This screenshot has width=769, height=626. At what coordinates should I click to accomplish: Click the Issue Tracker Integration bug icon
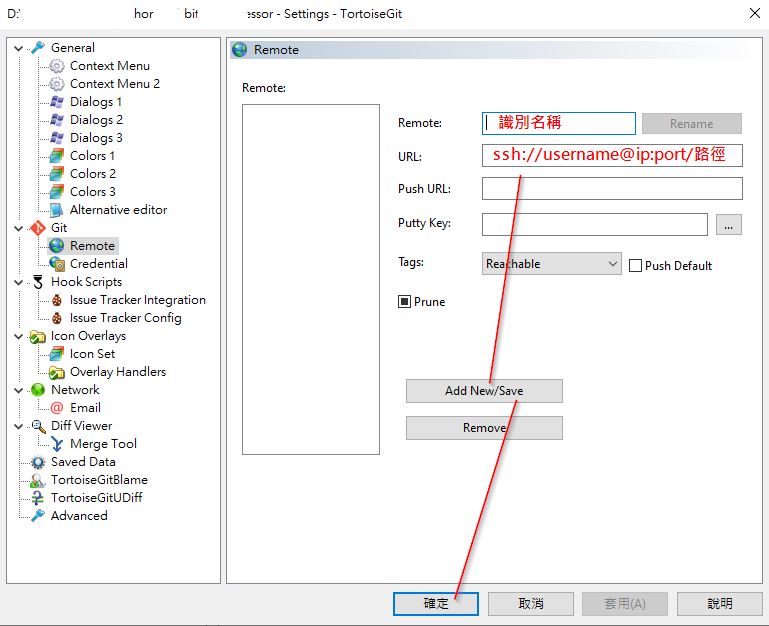point(57,300)
